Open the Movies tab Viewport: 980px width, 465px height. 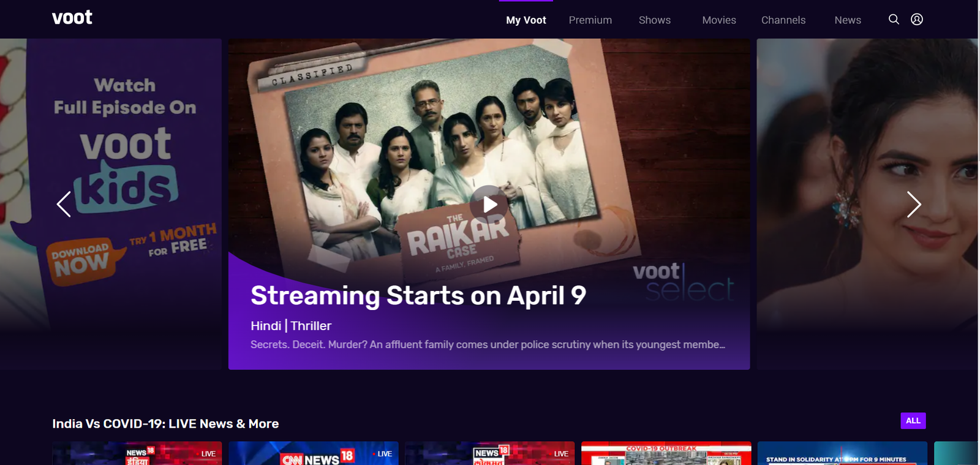[719, 20]
